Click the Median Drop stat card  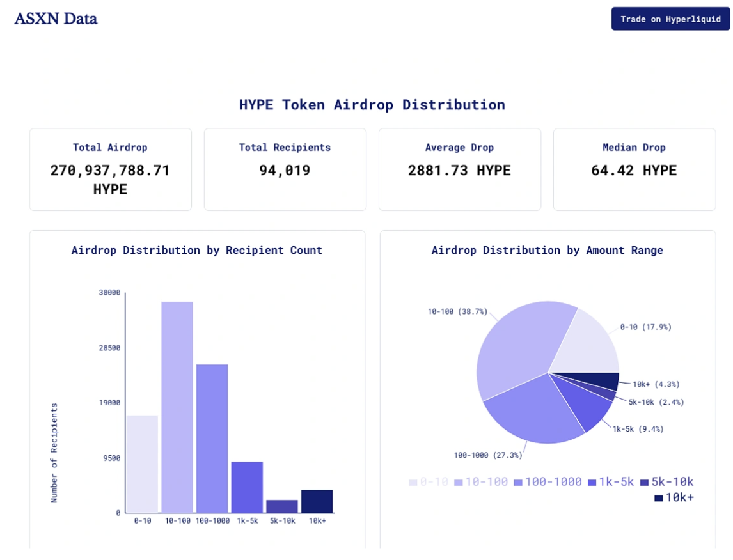coord(634,169)
